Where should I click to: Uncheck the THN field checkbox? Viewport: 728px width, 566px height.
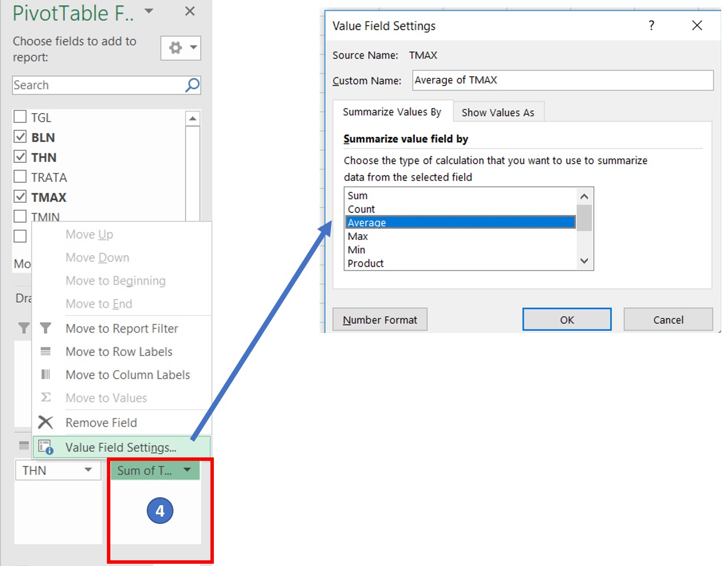click(20, 157)
